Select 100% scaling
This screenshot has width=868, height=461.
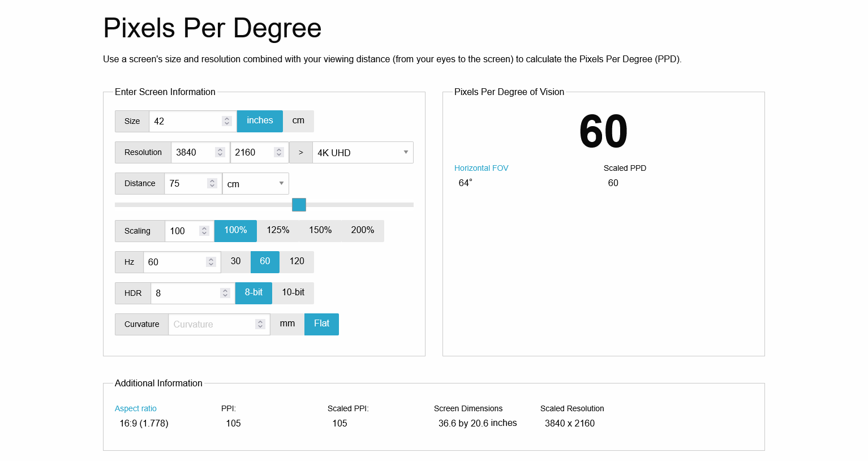click(x=235, y=231)
